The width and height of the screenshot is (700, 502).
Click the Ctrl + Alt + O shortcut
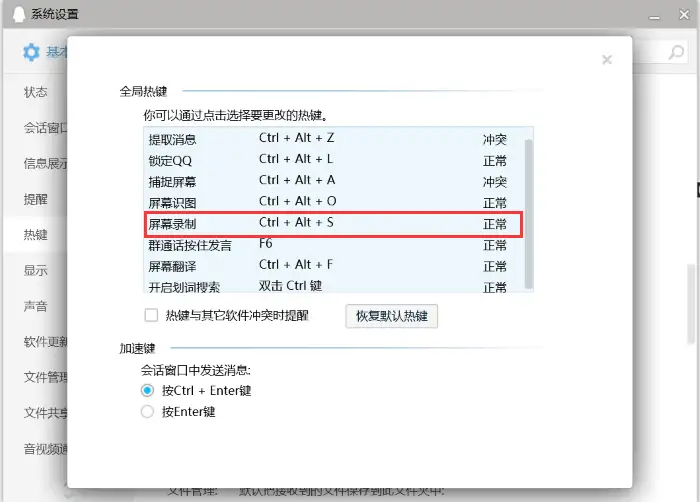(297, 201)
